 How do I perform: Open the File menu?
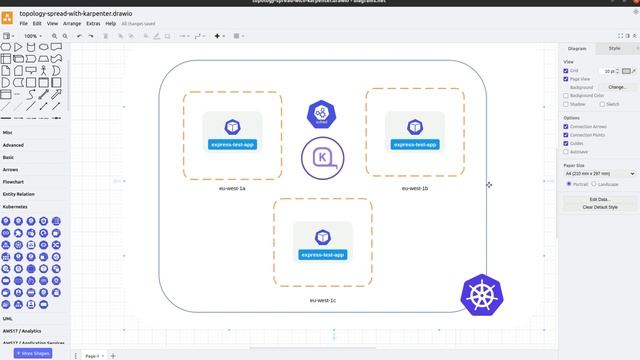coord(24,24)
